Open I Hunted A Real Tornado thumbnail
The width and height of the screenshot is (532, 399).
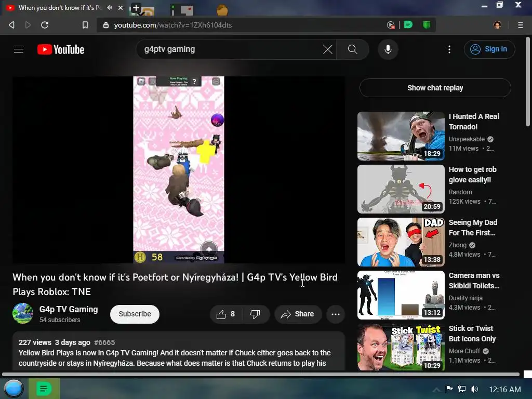point(401,136)
